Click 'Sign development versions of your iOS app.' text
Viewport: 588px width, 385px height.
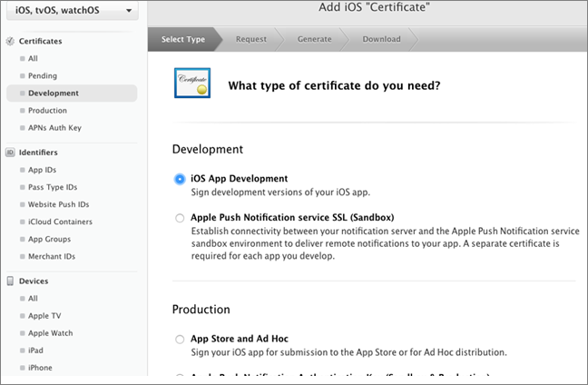click(x=280, y=192)
